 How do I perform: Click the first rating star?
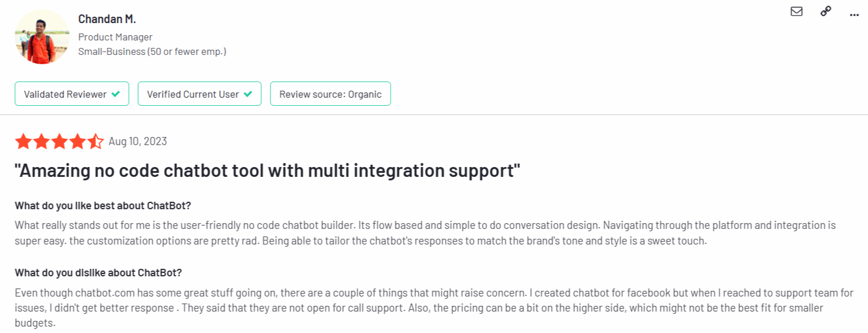(x=24, y=141)
